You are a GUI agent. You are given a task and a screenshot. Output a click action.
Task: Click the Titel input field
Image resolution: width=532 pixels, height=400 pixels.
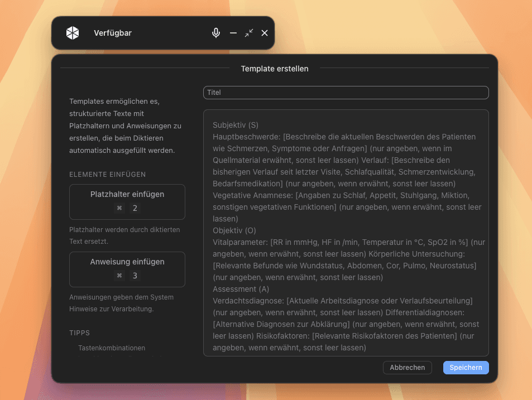point(346,93)
